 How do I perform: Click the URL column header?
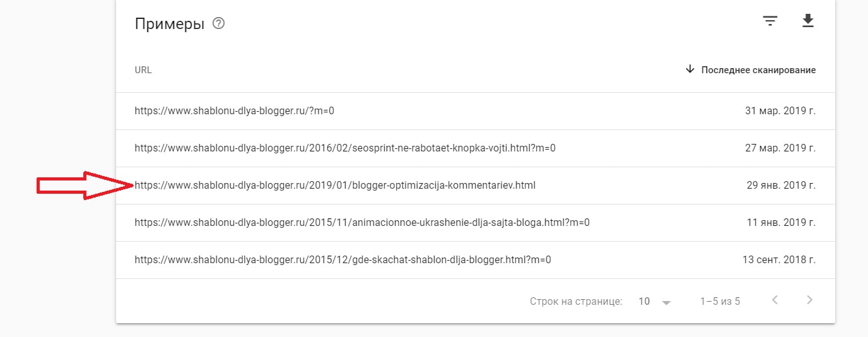tap(143, 70)
